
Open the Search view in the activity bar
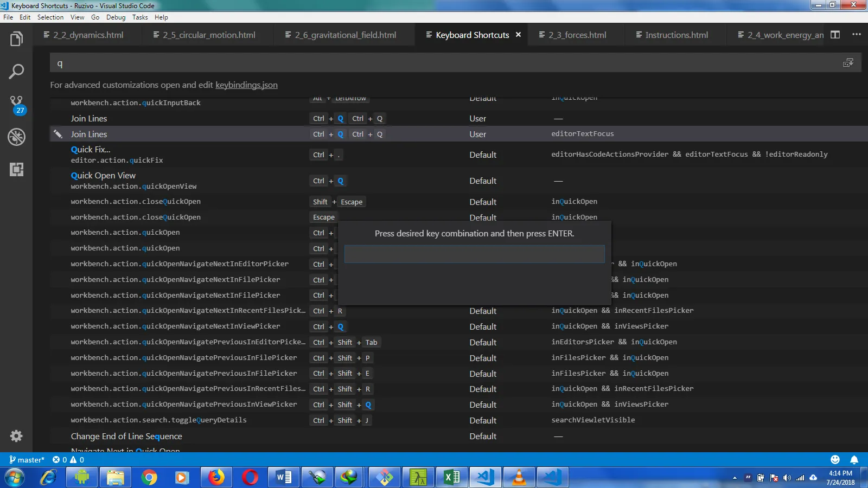(x=16, y=71)
